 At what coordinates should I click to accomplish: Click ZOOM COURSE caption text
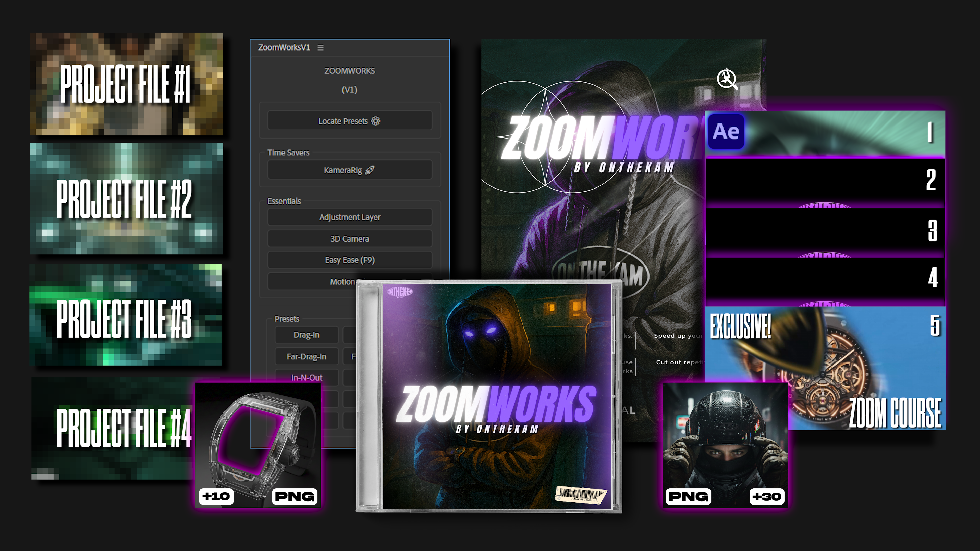click(x=895, y=413)
